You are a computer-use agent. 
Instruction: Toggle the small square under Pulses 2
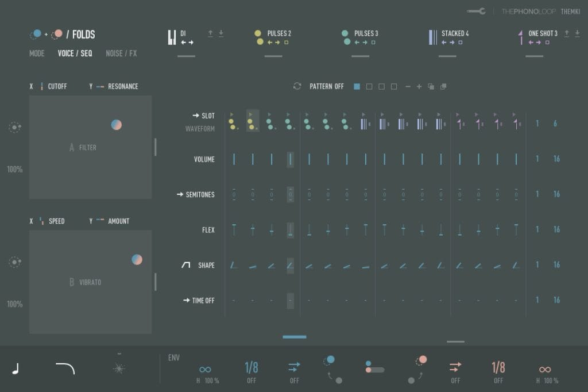(287, 43)
